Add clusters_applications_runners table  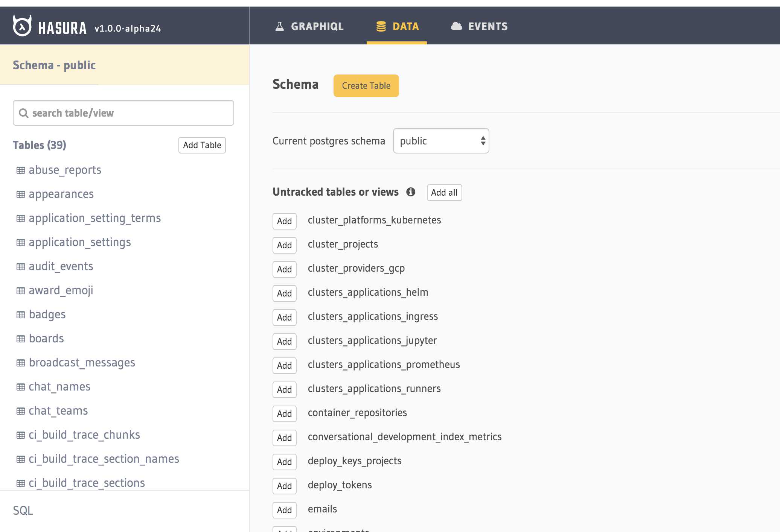[285, 390]
